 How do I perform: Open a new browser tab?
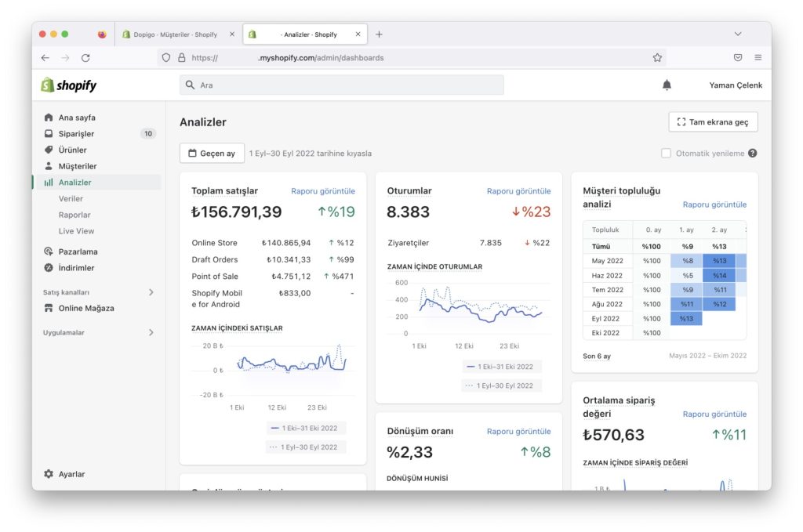pyautogui.click(x=379, y=34)
